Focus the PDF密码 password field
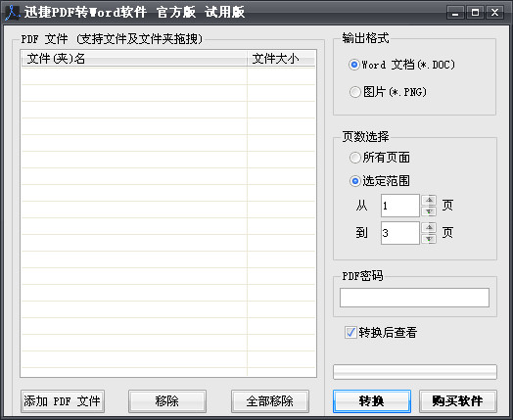513x420 pixels. click(x=414, y=298)
